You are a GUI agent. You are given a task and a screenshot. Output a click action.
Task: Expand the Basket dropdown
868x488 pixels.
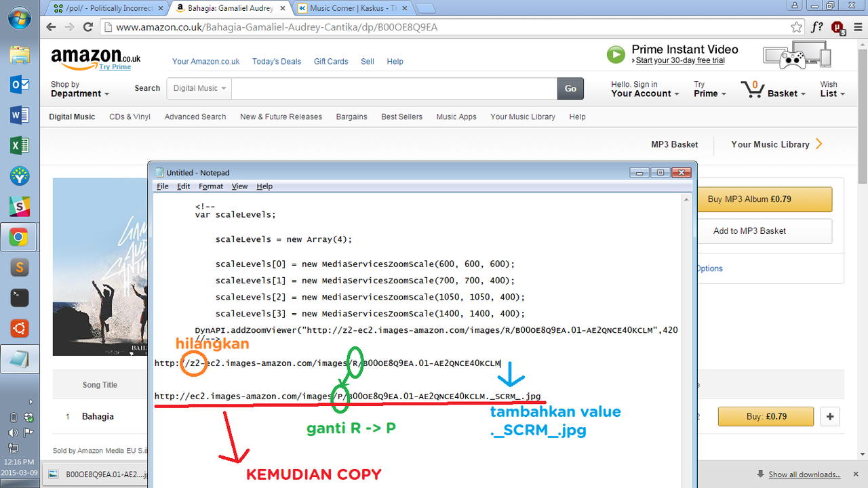tap(787, 94)
